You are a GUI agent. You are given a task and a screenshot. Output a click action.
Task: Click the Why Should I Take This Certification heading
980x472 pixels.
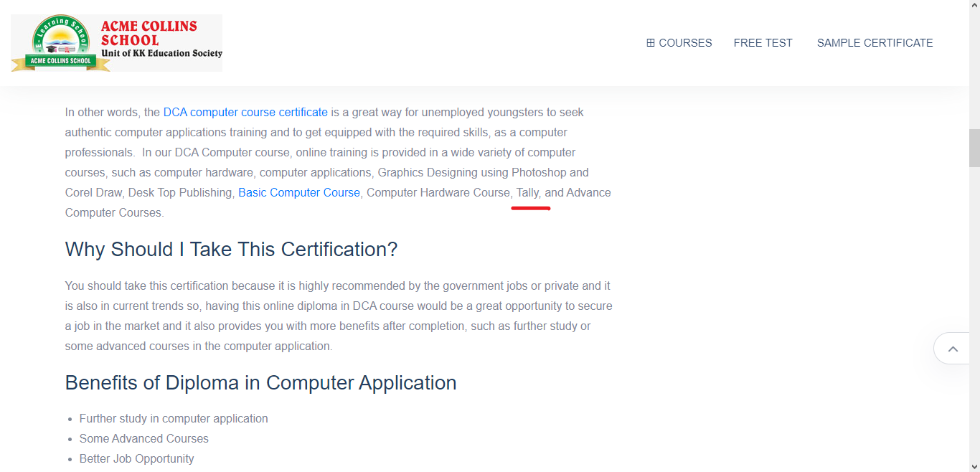[231, 250]
